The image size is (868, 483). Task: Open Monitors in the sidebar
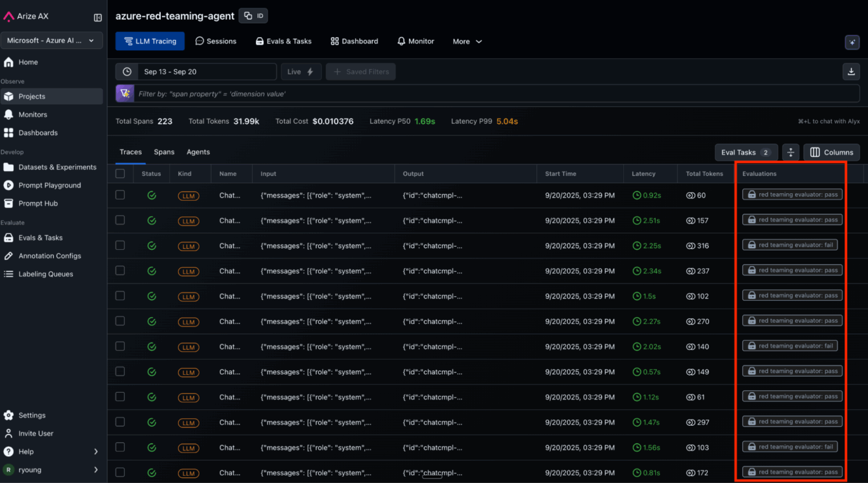click(x=51, y=114)
